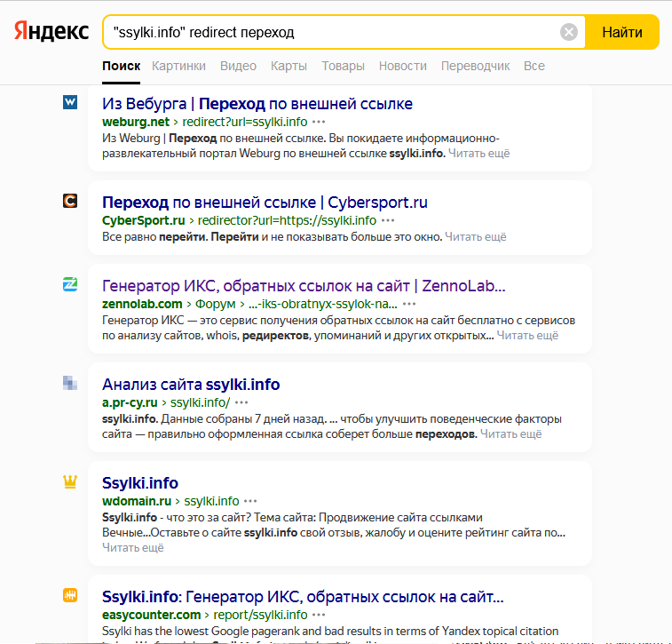Image resolution: width=672 pixels, height=644 pixels.
Task: Switch to the Новости tab
Action: (403, 66)
